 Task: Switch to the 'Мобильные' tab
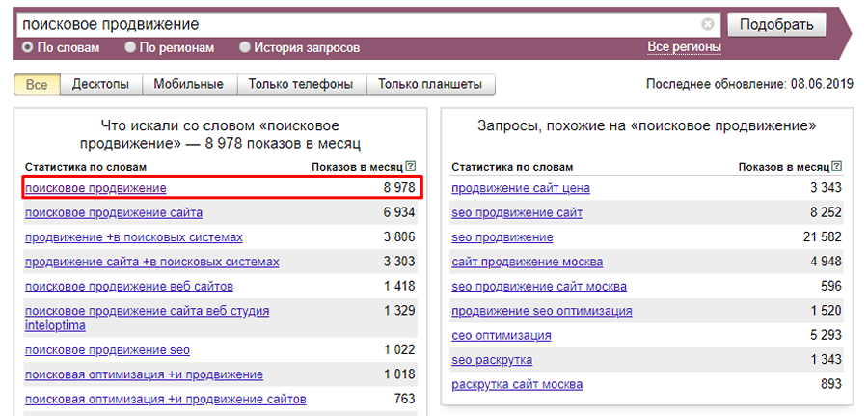pos(189,85)
